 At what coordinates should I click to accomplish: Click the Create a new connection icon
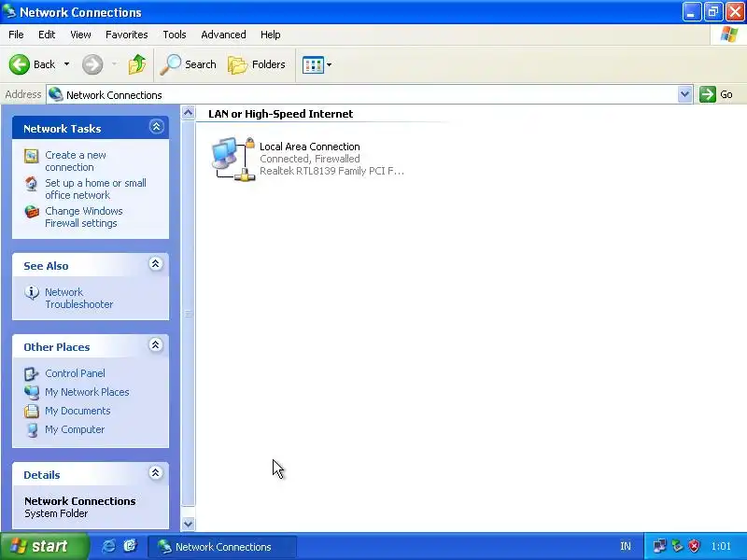tap(32, 156)
